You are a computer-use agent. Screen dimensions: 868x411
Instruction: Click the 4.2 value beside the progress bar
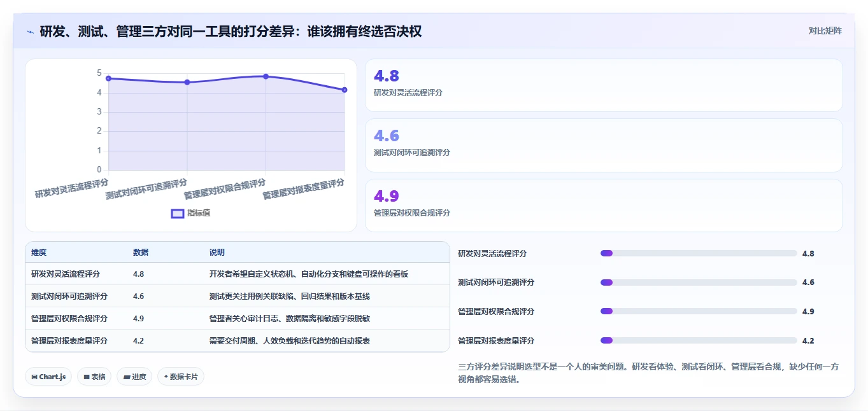808,341
